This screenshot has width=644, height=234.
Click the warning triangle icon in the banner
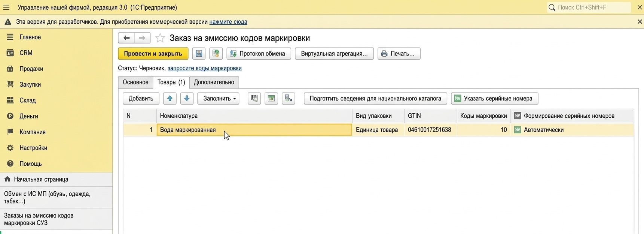[x=7, y=22]
